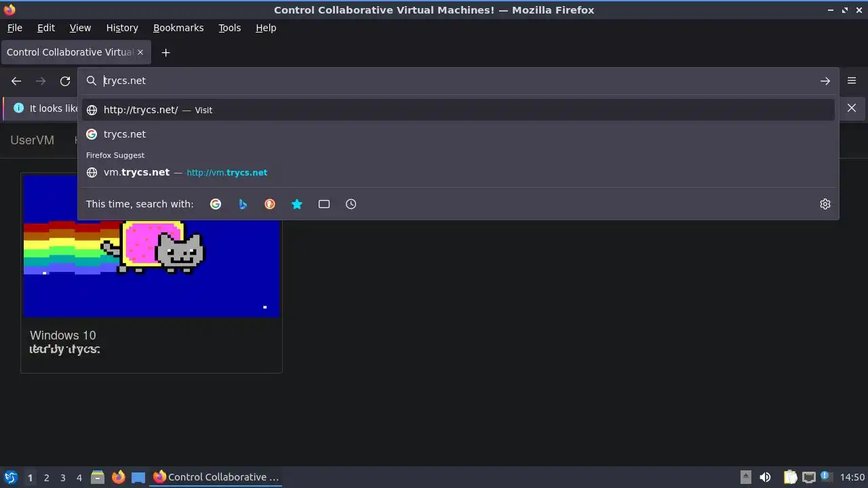
Task: Click the Firefox taskbar window button
Action: click(216, 477)
